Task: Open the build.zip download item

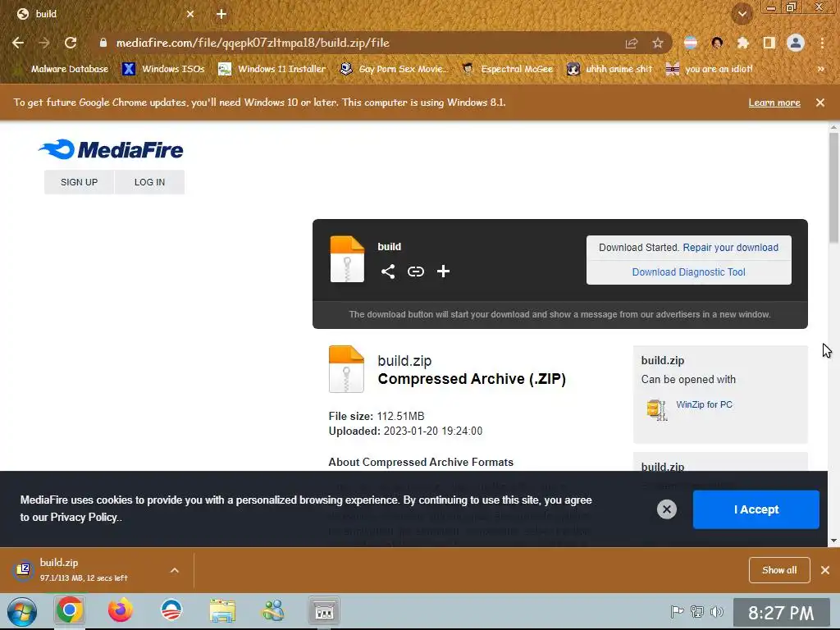Action: (85, 570)
